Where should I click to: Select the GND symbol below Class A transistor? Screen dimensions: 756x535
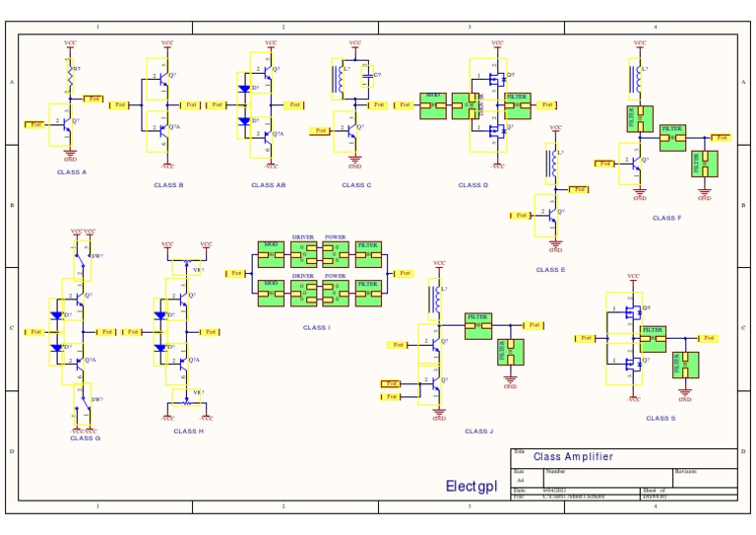coord(71,155)
